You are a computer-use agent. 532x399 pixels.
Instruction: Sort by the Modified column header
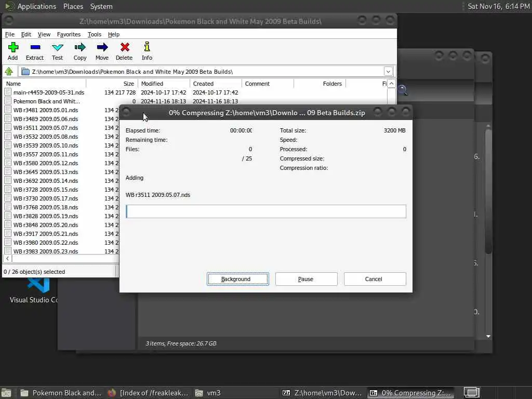[x=164, y=84]
